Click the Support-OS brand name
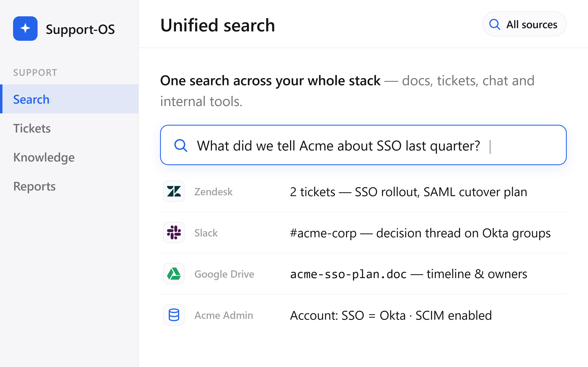Image resolution: width=588 pixels, height=367 pixels. click(x=80, y=29)
